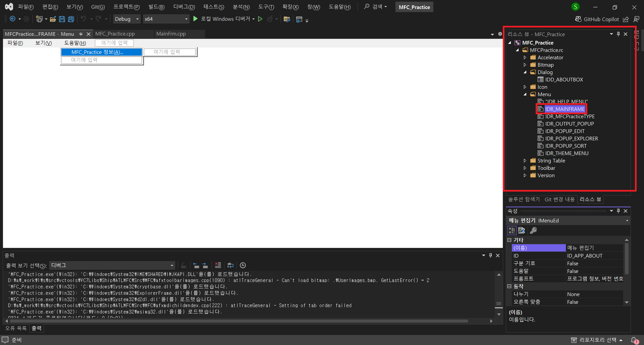Image resolution: width=644 pixels, height=345 pixels.
Task: Click the settings gear above the editor
Action: tap(500, 34)
